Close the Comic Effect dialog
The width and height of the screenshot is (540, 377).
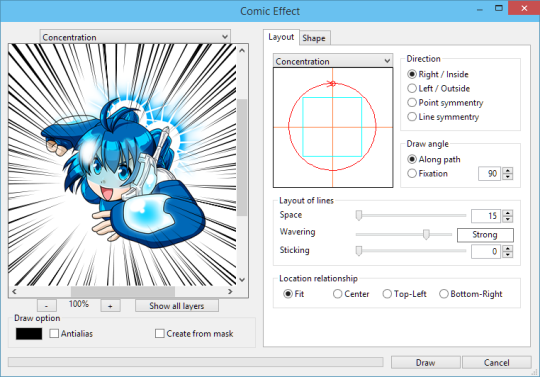524,8
